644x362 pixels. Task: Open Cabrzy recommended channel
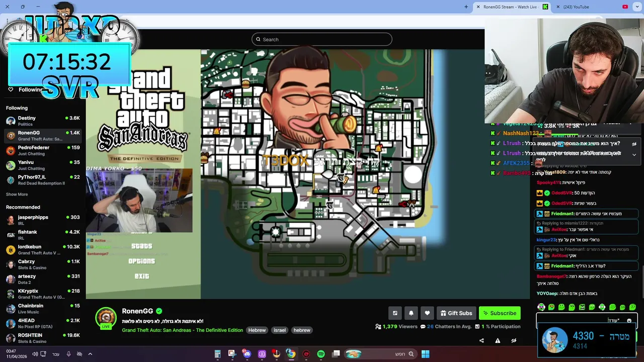click(x=43, y=264)
